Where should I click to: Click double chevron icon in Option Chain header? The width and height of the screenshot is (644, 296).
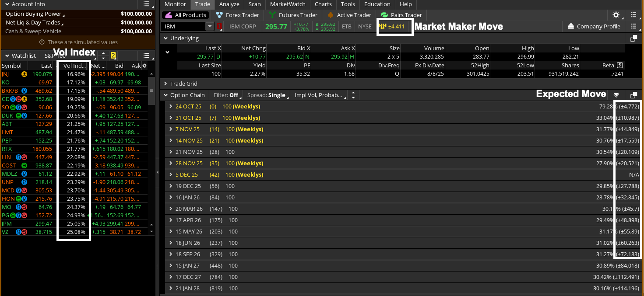616,95
